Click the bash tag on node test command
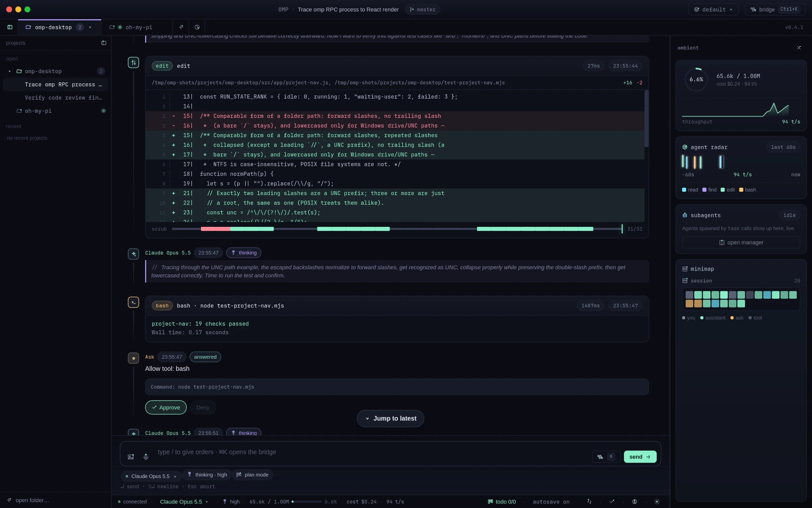Image resolution: width=812 pixels, height=508 pixels. [162, 305]
